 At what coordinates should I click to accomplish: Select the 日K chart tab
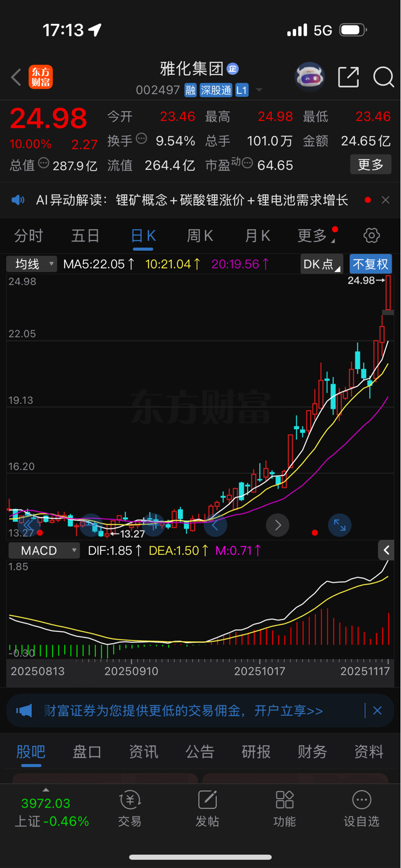tap(143, 236)
